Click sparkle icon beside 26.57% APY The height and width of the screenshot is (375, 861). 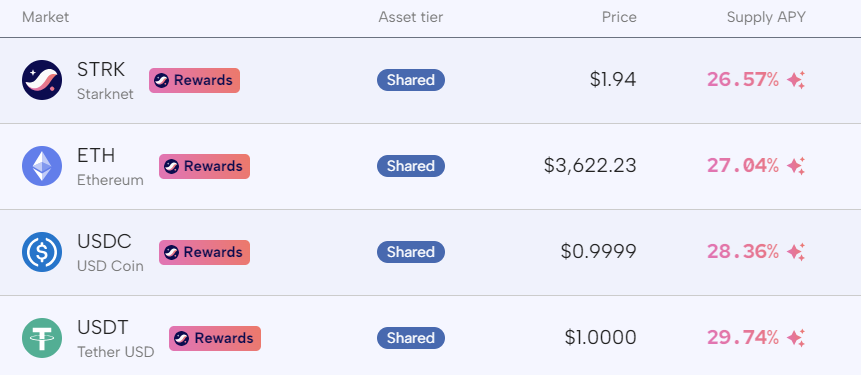pos(796,80)
